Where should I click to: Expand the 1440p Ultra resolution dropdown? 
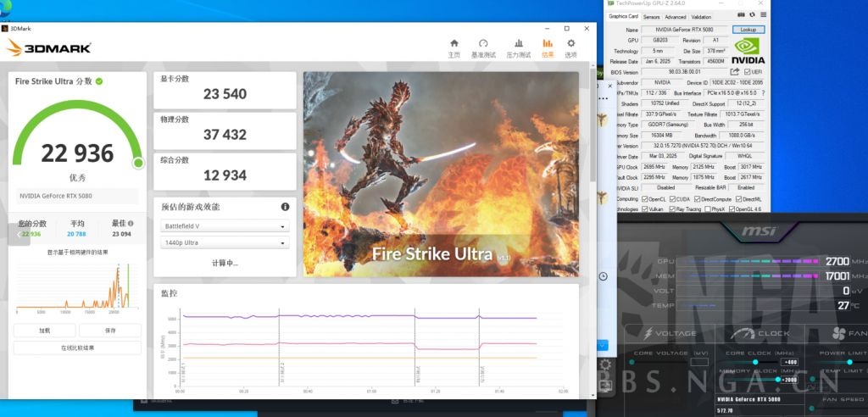pos(225,243)
